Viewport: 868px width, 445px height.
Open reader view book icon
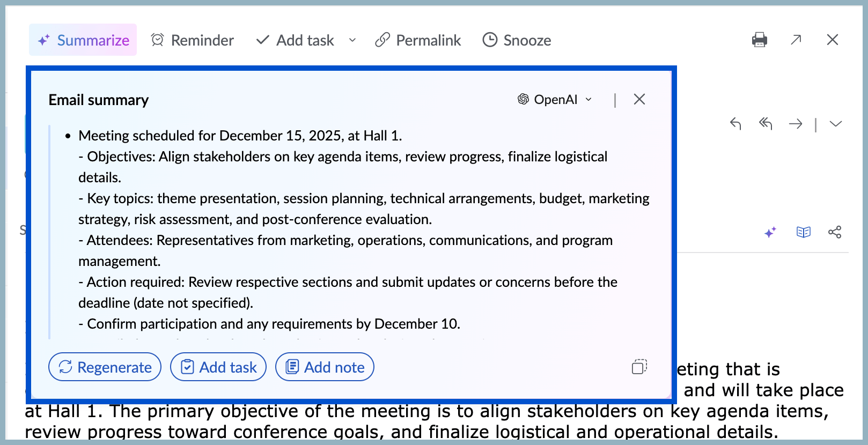(x=804, y=232)
